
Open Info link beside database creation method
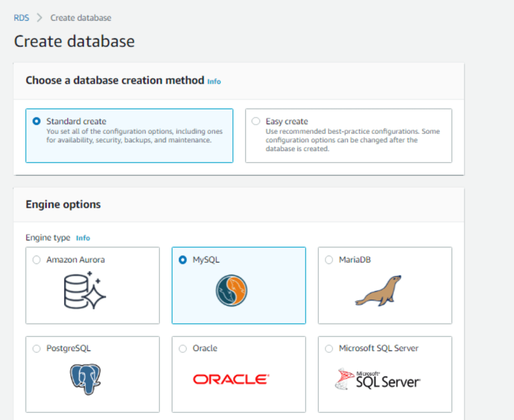[x=214, y=81]
